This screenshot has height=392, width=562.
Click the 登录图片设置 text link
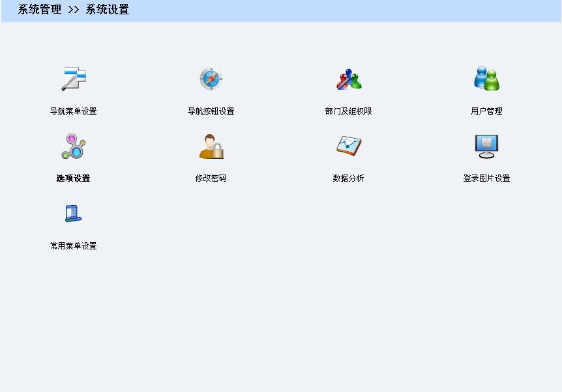click(486, 178)
